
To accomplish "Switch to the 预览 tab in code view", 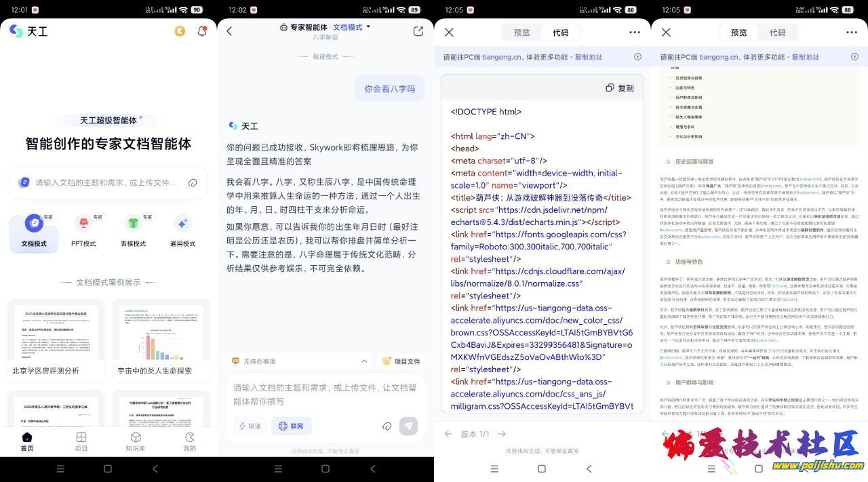I will click(x=521, y=33).
